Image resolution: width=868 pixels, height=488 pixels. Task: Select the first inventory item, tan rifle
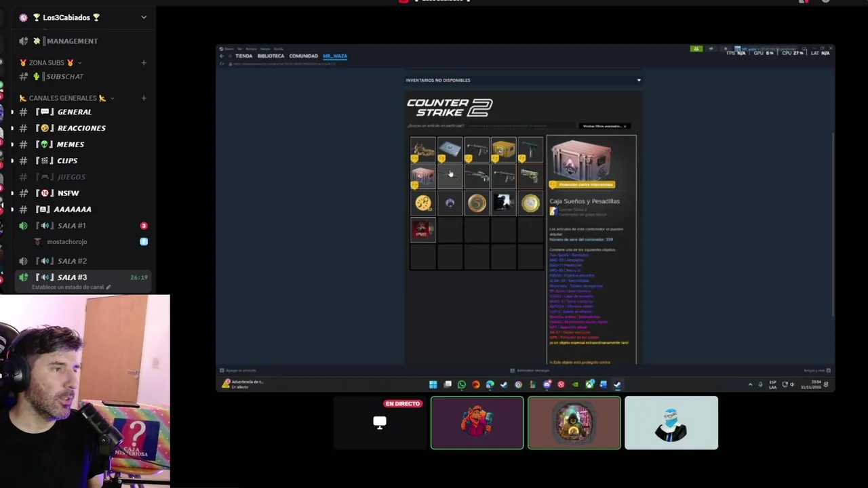coord(422,150)
